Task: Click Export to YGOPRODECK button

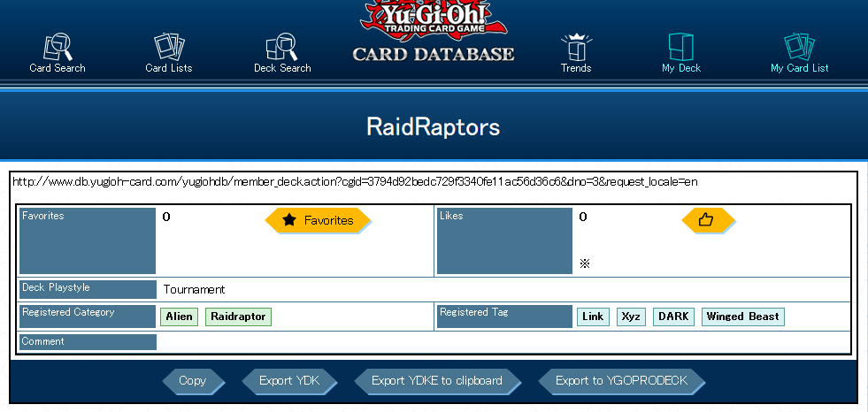Action: [622, 381]
